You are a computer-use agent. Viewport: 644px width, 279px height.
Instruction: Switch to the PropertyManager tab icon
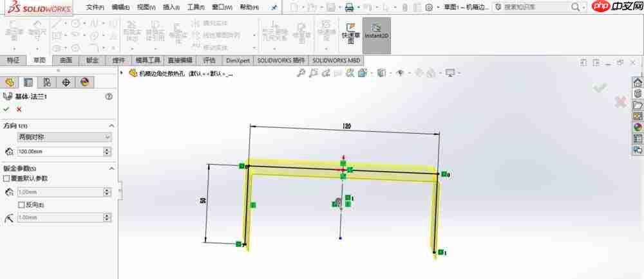tap(28, 82)
